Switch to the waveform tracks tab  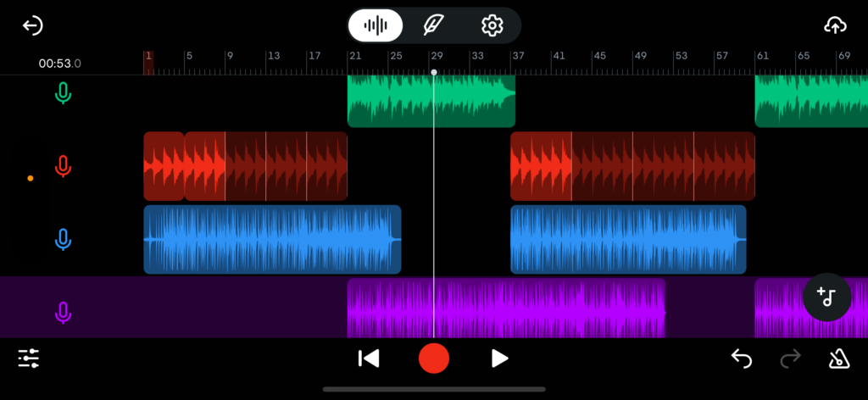coord(376,25)
